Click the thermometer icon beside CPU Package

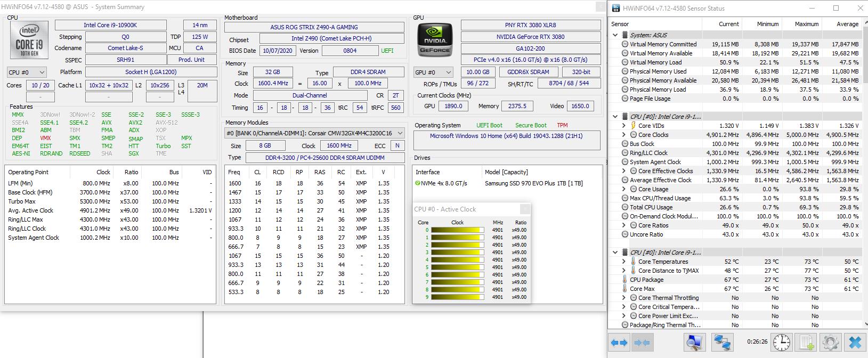pos(624,280)
